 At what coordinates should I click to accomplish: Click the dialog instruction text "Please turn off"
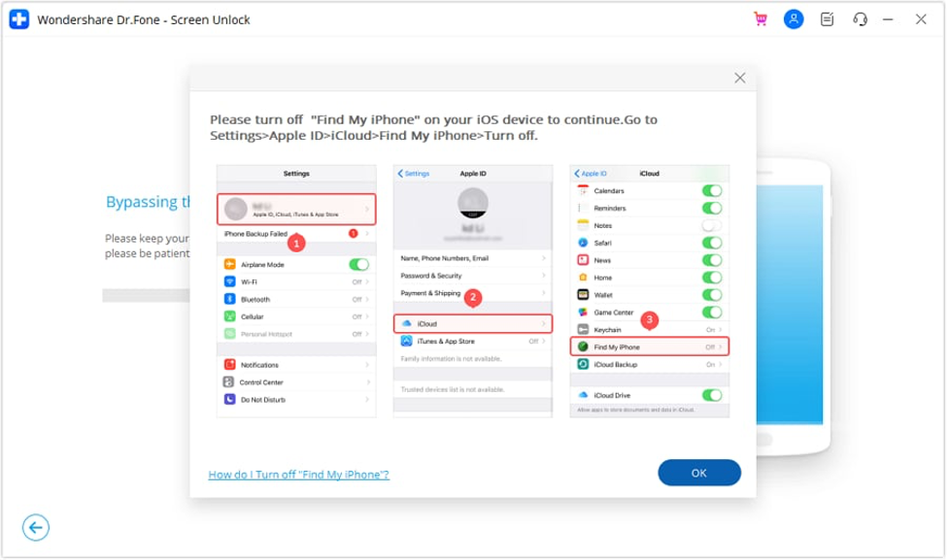point(256,119)
